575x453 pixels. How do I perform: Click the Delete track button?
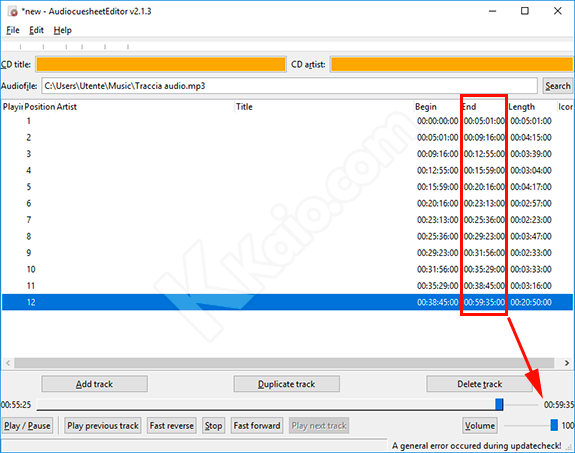point(479,384)
